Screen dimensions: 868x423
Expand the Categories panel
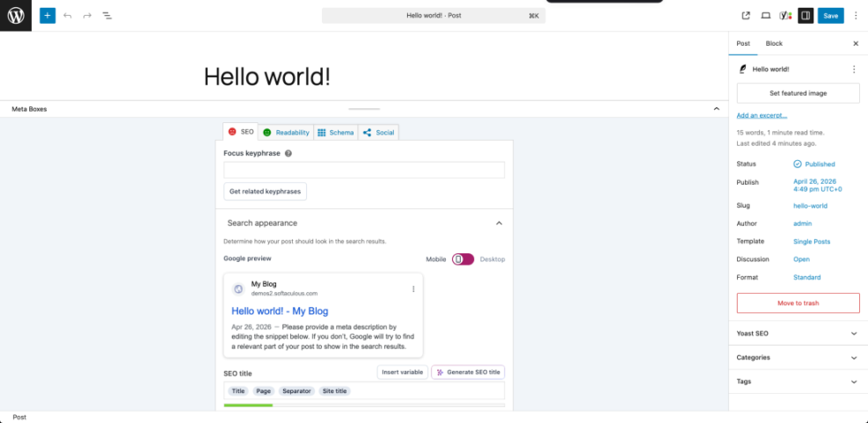tap(853, 358)
